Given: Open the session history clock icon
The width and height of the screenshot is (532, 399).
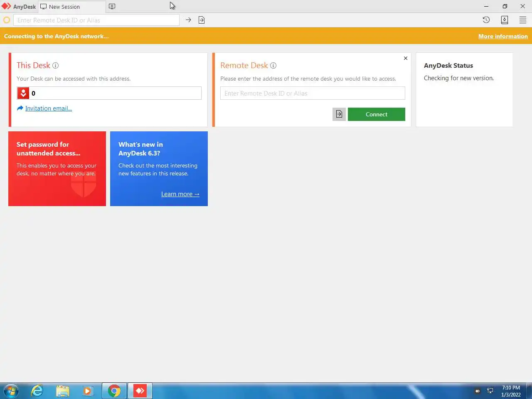Looking at the screenshot, I should point(486,20).
